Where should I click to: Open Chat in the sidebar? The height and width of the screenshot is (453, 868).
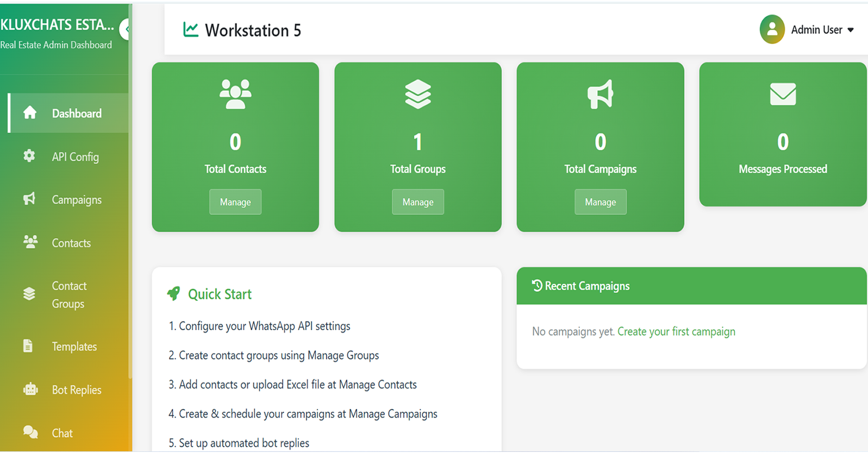(68, 433)
